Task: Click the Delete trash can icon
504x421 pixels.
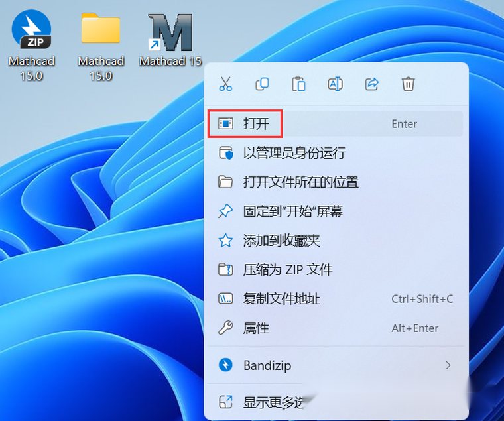Action: 409,84
